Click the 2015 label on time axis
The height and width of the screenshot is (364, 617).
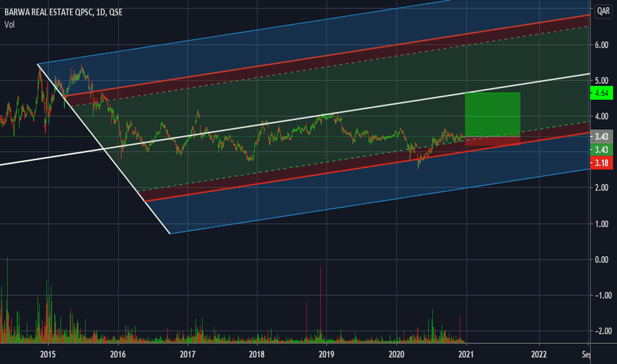pos(48,354)
